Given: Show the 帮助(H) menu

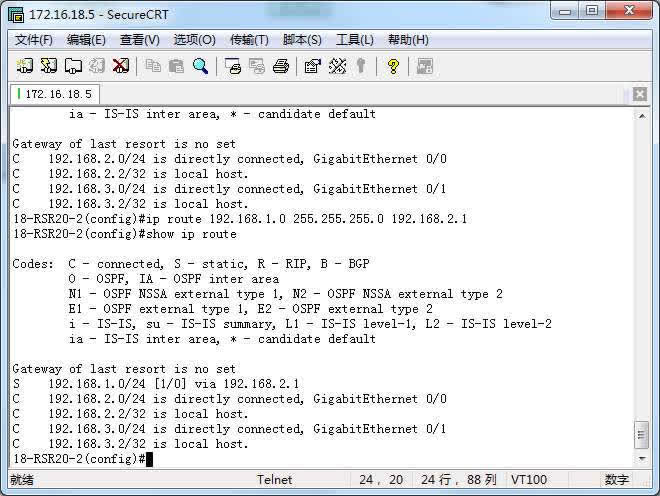Looking at the screenshot, I should coord(408,40).
